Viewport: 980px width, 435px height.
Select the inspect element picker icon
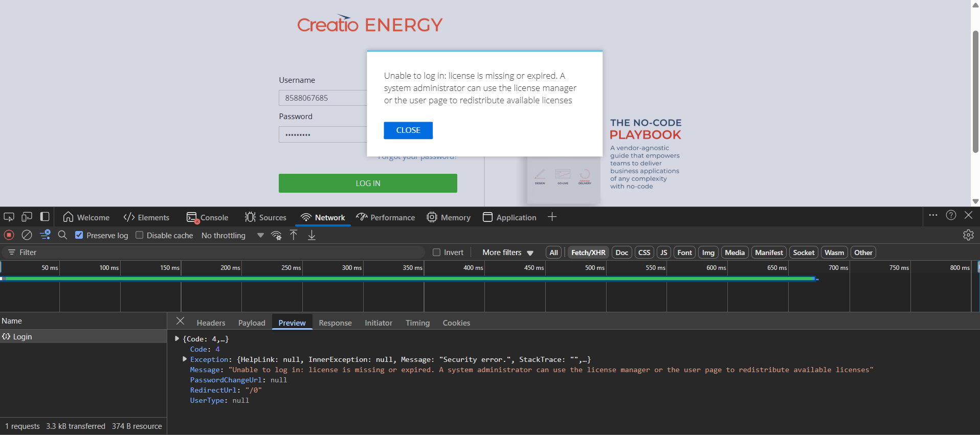pos(9,217)
